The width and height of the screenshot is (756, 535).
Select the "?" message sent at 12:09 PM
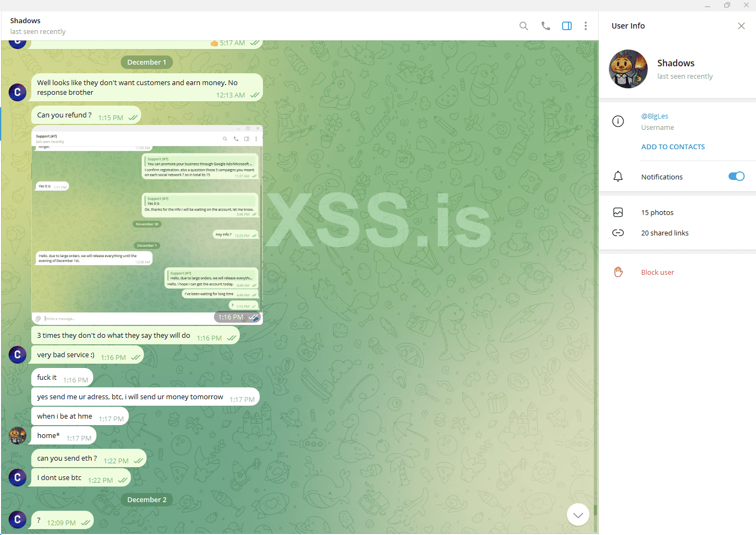[63, 520]
